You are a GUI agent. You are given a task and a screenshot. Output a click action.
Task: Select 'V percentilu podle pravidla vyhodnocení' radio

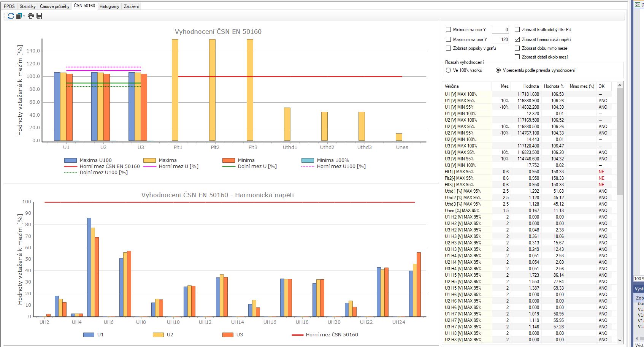point(498,70)
